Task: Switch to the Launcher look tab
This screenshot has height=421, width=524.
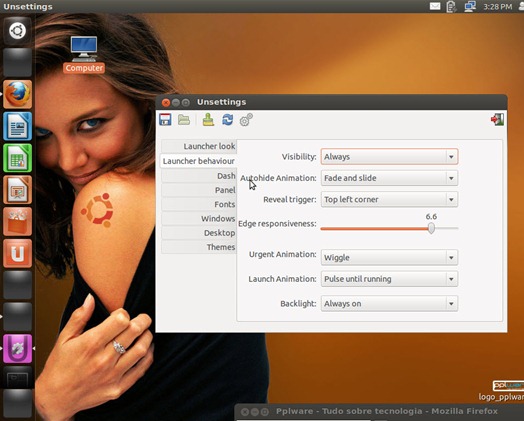Action: point(199,146)
